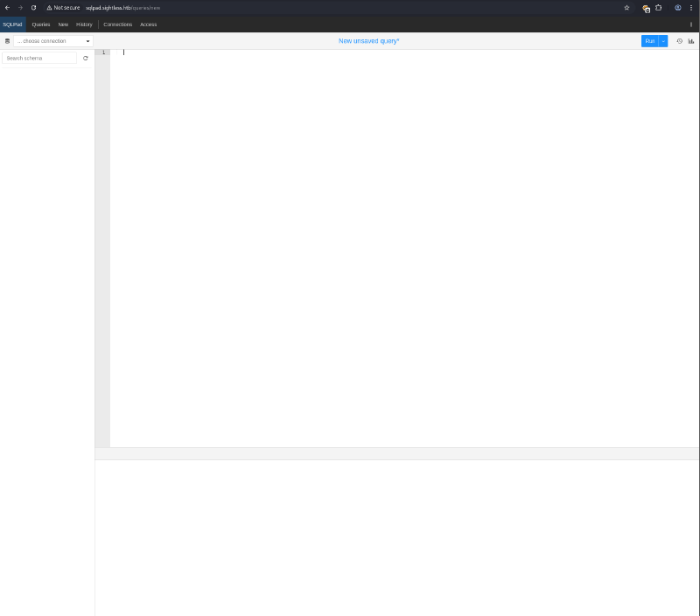Open the query run history clock icon
The width and height of the screenshot is (700, 616).
tap(679, 40)
